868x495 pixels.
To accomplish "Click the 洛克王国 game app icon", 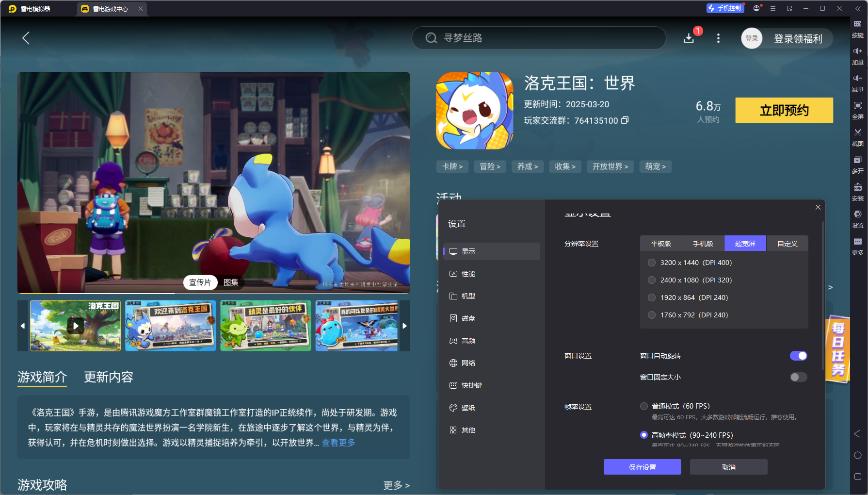I will 475,110.
